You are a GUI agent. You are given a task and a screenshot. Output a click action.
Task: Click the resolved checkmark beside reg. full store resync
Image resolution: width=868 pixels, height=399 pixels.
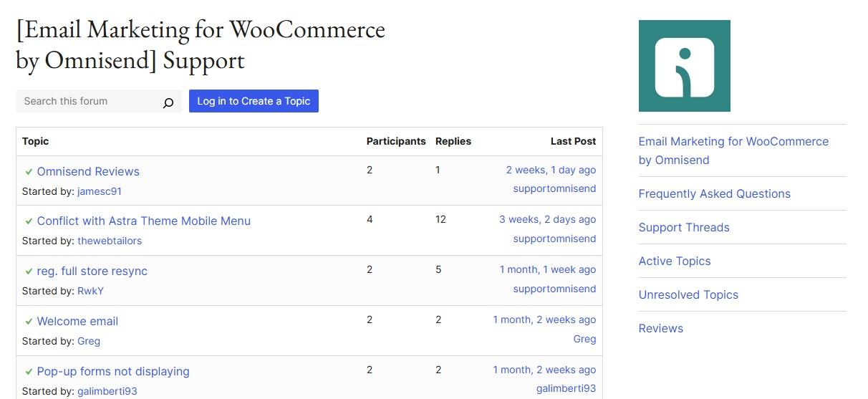click(29, 271)
